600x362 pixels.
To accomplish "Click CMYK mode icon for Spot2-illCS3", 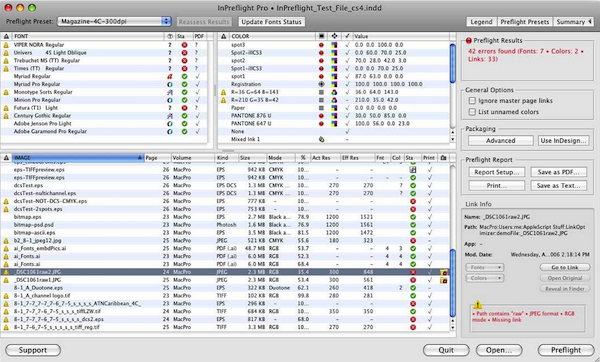I will tap(334, 53).
